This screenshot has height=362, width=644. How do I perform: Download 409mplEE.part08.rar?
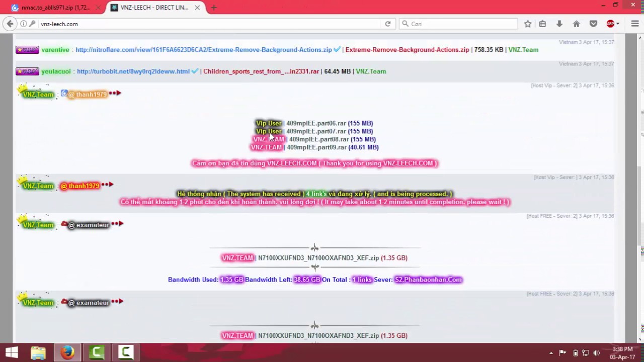point(319,139)
